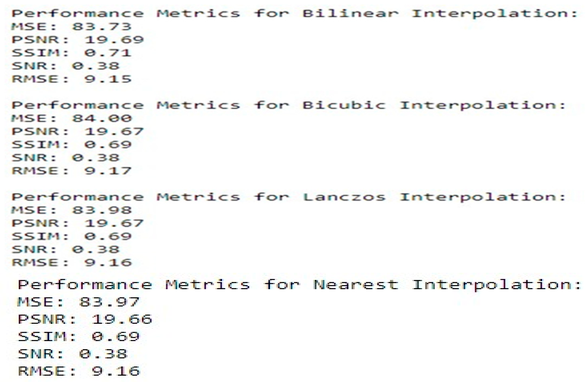
Task: Click the SNR line under Bicubic Interpolation
Action: coord(65,158)
